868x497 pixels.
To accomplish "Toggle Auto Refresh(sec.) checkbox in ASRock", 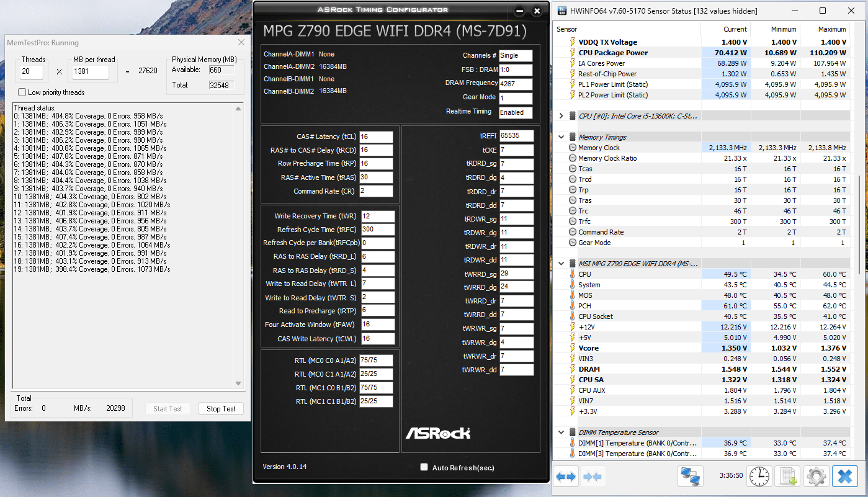I will (x=424, y=467).
